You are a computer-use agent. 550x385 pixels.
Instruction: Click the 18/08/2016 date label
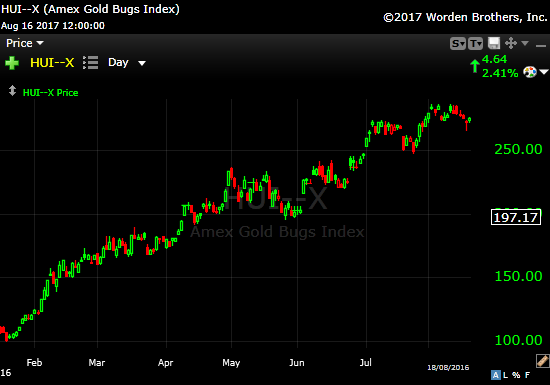(x=448, y=367)
